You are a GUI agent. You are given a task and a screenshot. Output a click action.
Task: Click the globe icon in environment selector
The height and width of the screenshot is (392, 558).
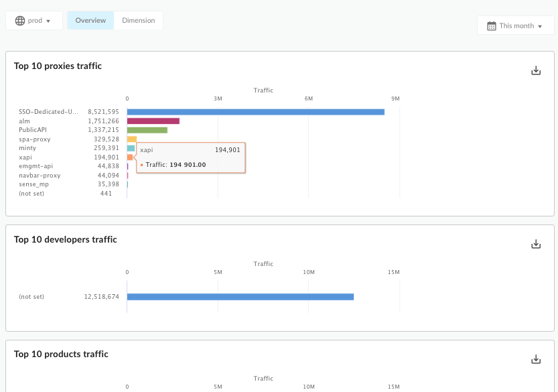[x=19, y=21]
